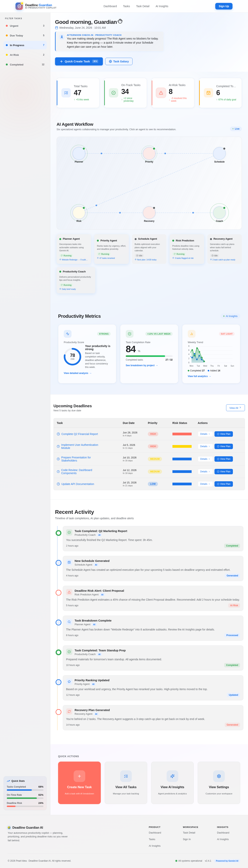Image resolution: width=248 pixels, height=868 pixels.
Task: Click the Deadline Risk Alert warning icon
Action: coord(69,592)
